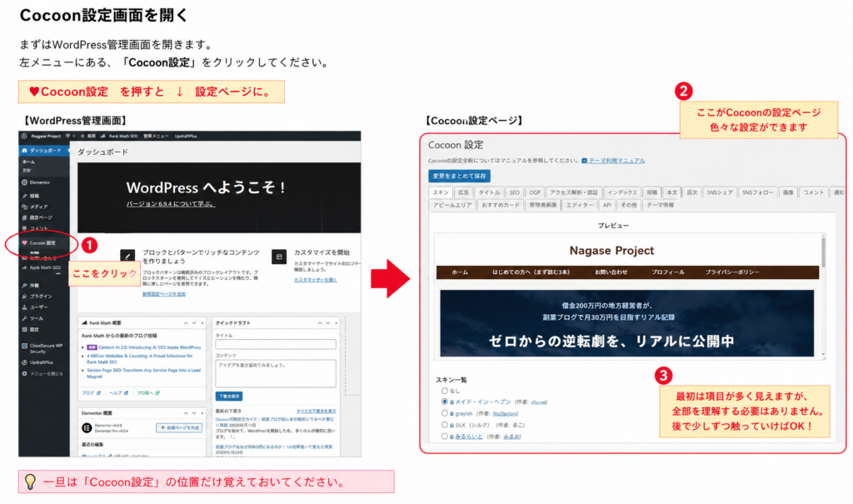The height and width of the screenshot is (504, 853).
Task: Open 管理メニュー in the admin bar
Action: 156,136
